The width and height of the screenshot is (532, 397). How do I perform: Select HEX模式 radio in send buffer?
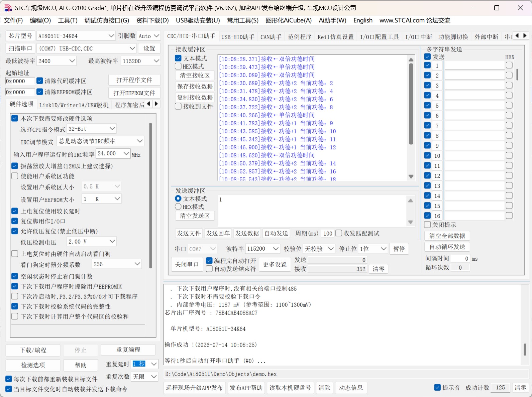click(x=178, y=207)
